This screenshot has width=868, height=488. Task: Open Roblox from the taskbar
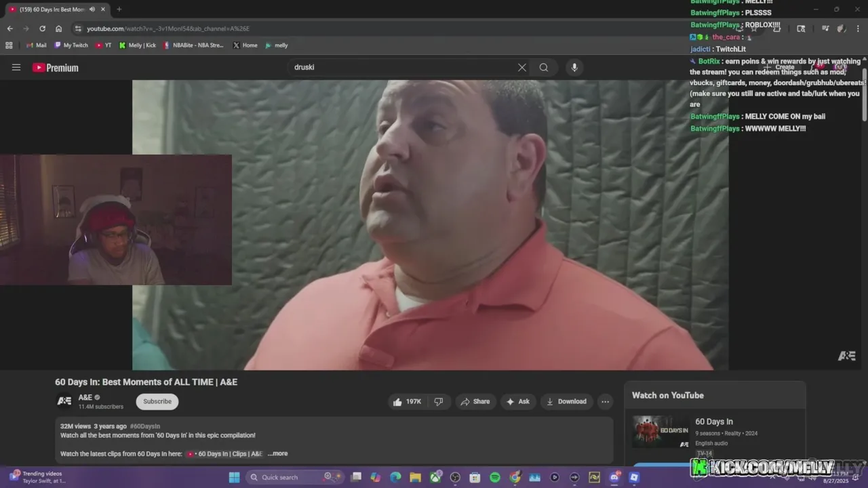[634, 477]
